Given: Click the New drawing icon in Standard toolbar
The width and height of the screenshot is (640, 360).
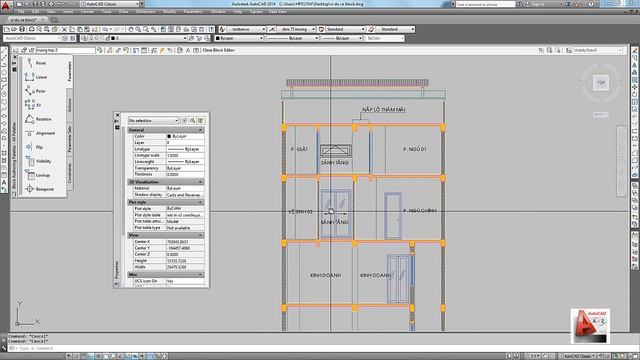Looking at the screenshot, I should tap(7, 29).
